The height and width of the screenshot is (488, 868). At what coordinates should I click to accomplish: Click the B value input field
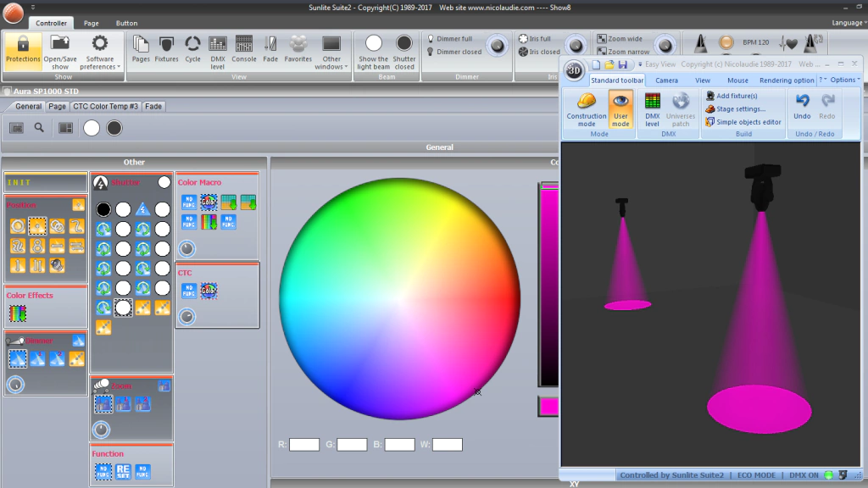tap(400, 444)
